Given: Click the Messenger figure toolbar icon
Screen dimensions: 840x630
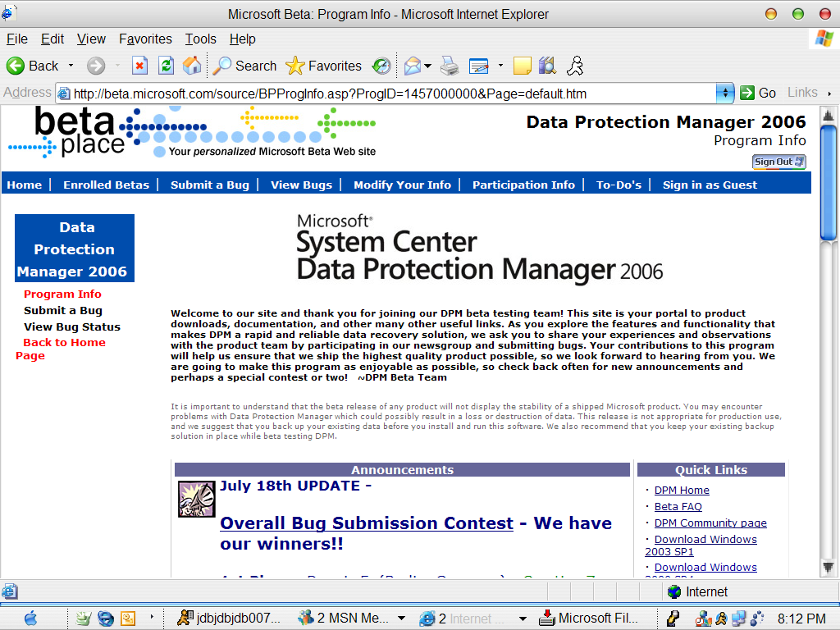Looking at the screenshot, I should [575, 66].
